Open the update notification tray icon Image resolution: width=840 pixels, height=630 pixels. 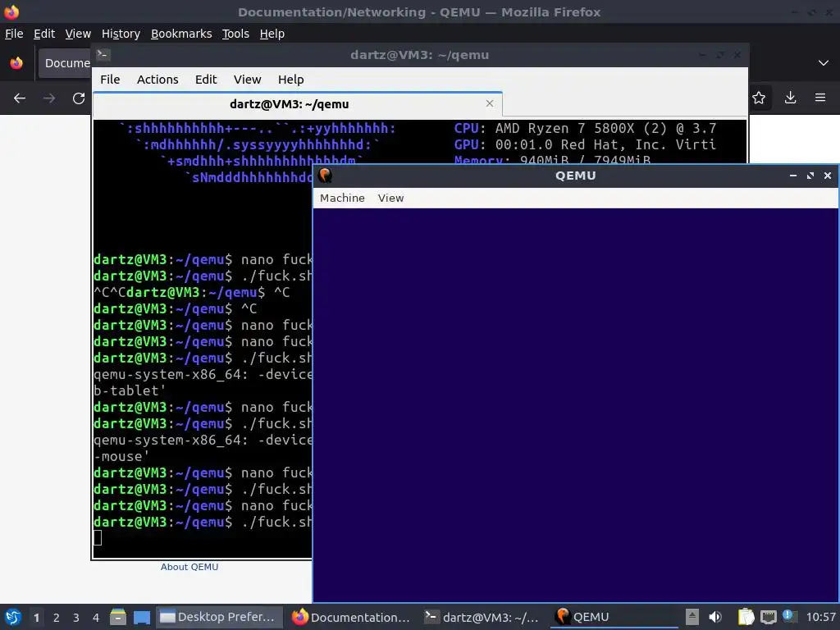click(788, 616)
